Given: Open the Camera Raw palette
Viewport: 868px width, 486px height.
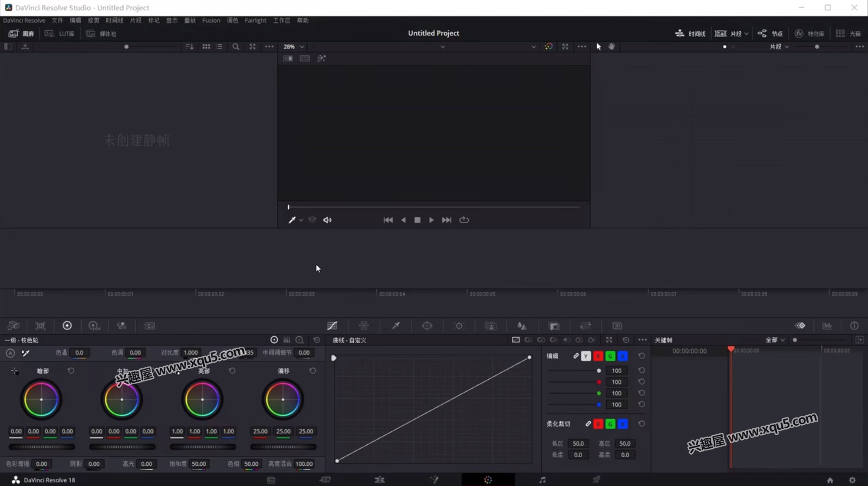Looking at the screenshot, I should (x=13, y=325).
